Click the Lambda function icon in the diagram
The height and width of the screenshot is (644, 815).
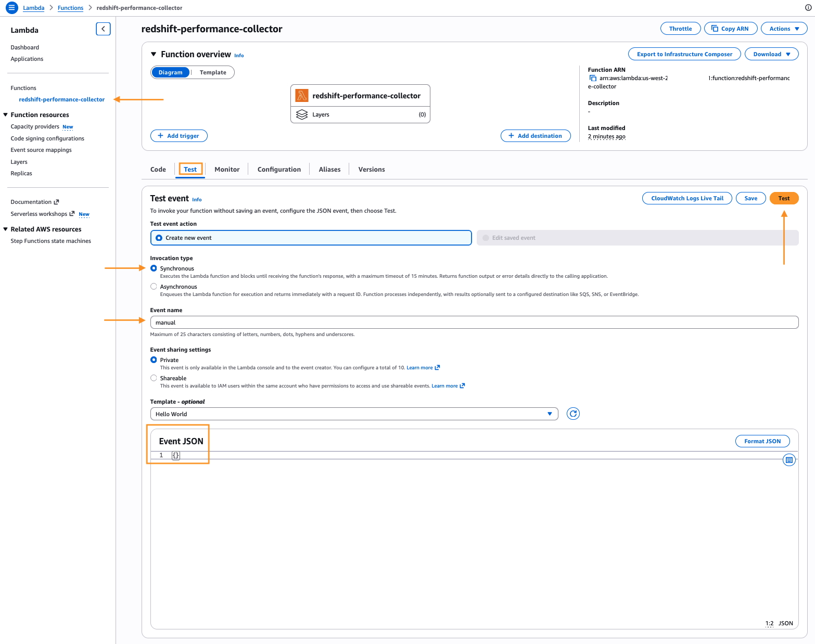click(x=302, y=96)
